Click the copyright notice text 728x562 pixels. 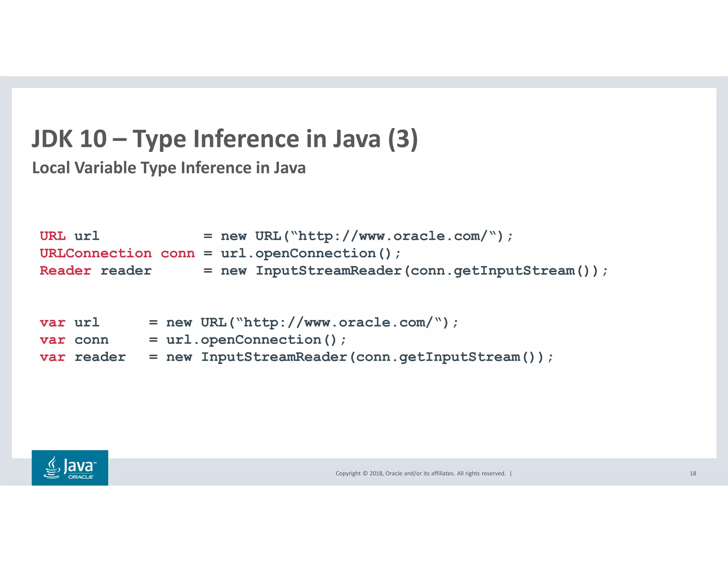click(x=421, y=473)
